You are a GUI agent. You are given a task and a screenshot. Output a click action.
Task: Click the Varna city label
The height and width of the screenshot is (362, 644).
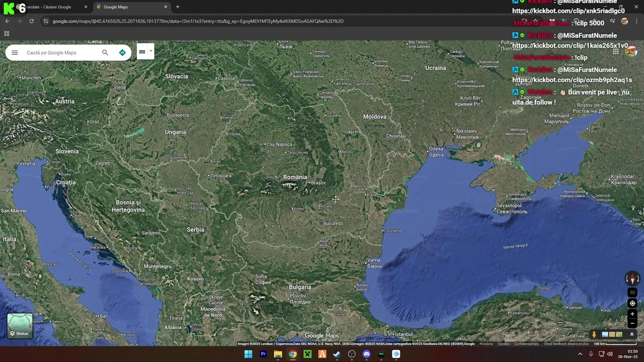coord(374,263)
